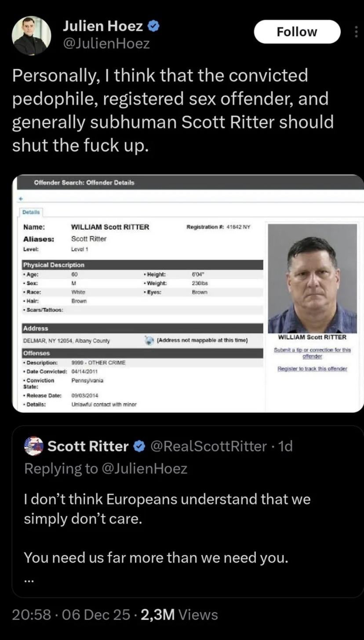Open the @RealScottRitter handle link

click(208, 446)
